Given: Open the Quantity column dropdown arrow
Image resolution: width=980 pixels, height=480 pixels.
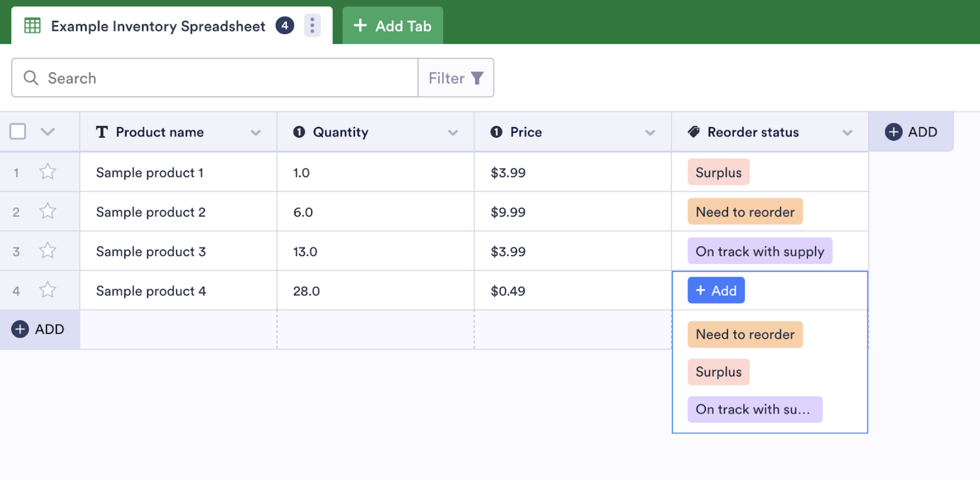Looking at the screenshot, I should 453,133.
